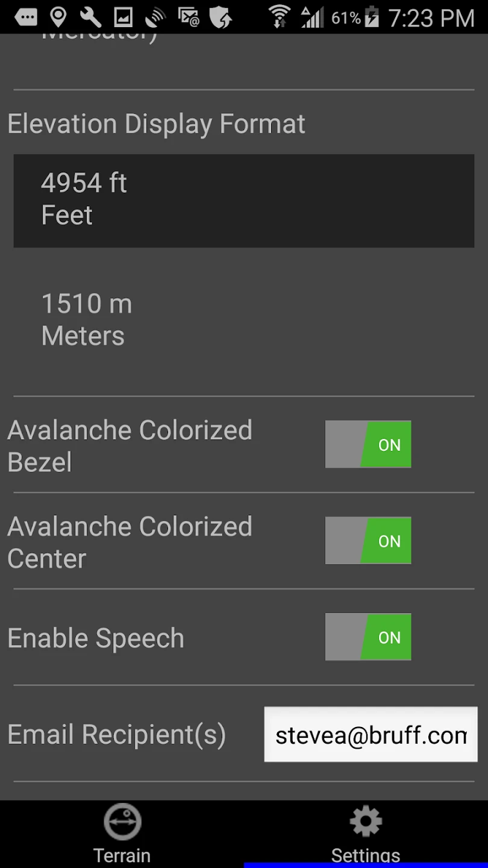Viewport: 488px width, 868px height.
Task: Tap the location pin status icon
Action: [x=58, y=17]
